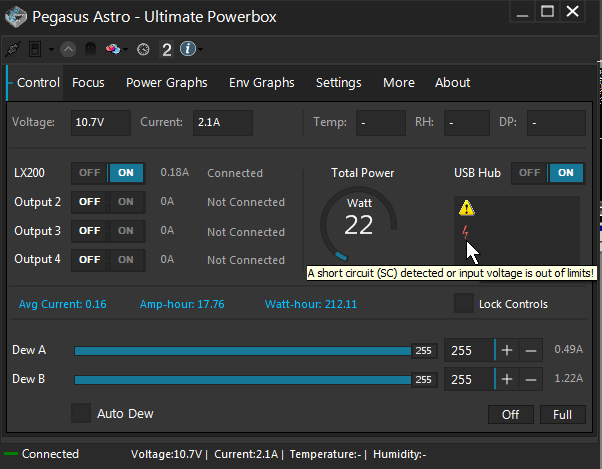The image size is (602, 469).
Task: Enable the Lock Controls checkbox
Action: [x=463, y=303]
